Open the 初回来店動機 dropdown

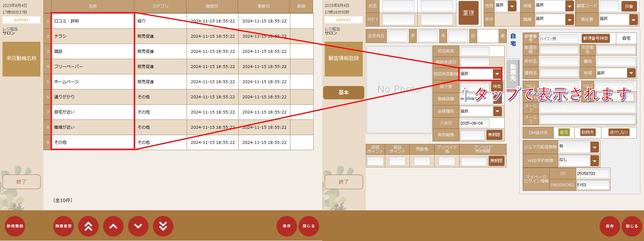[497, 74]
